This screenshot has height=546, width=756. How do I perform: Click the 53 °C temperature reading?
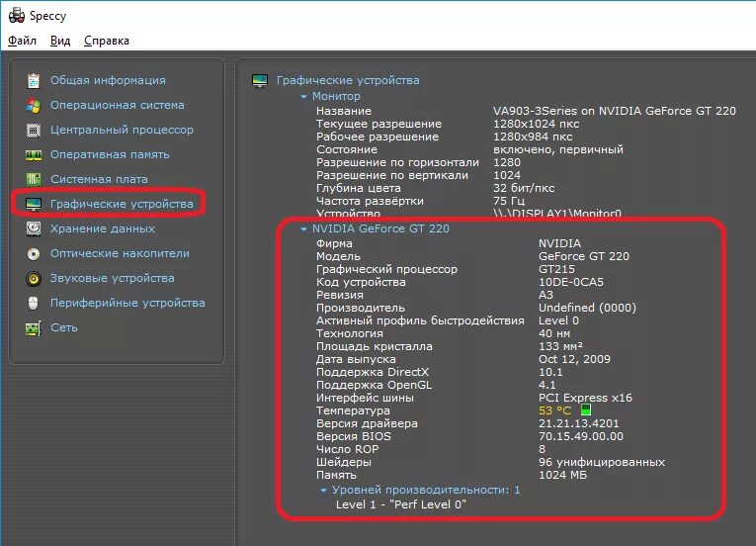point(555,410)
